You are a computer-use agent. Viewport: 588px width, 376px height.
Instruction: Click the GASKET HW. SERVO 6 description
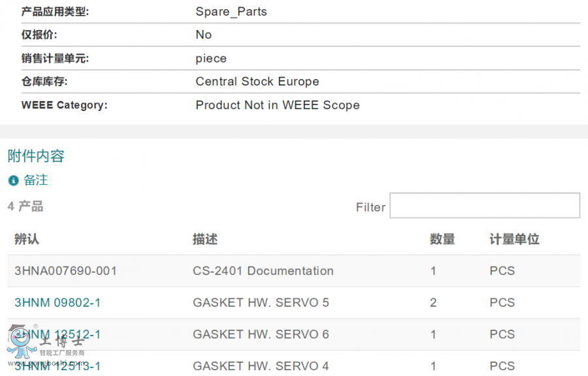(x=261, y=335)
